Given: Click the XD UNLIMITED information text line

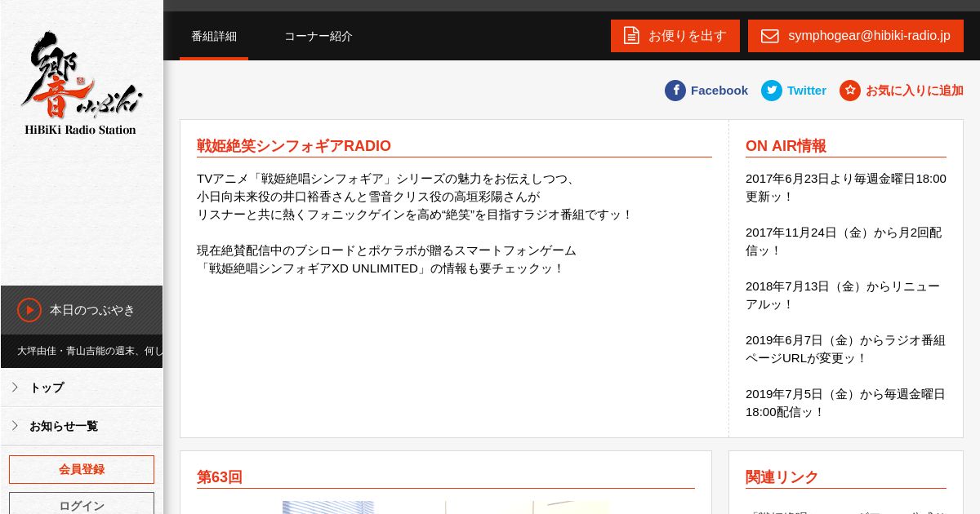Looking at the screenshot, I should pos(381,268).
